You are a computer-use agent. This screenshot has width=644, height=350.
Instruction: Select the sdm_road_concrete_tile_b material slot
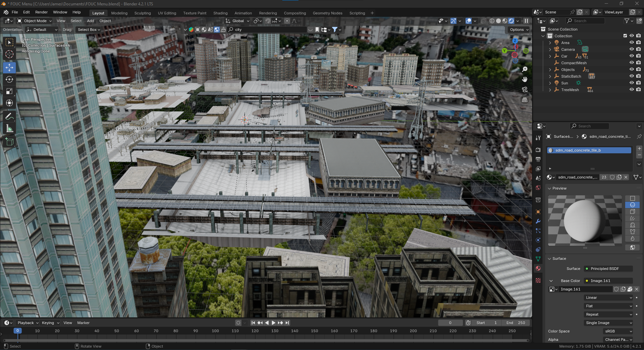(x=589, y=150)
